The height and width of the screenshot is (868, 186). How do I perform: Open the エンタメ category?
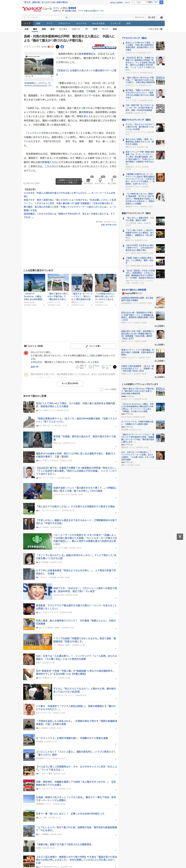[x=63, y=29]
